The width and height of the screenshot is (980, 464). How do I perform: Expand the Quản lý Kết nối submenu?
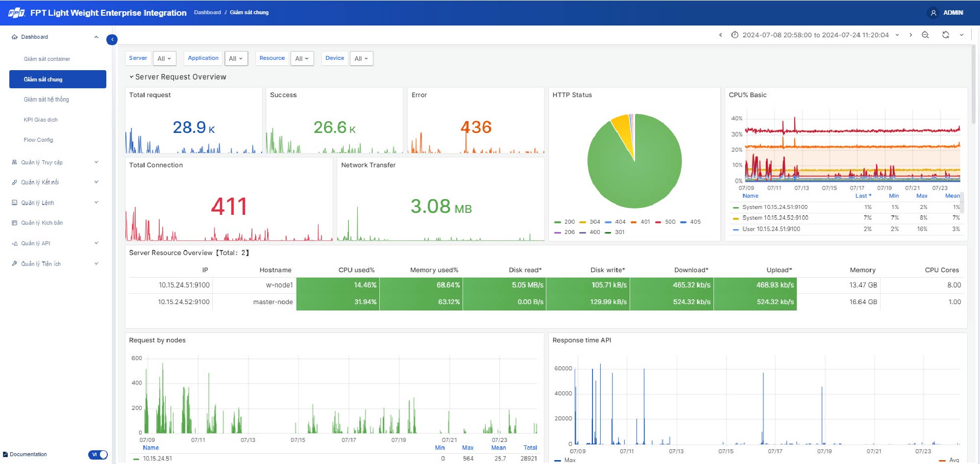(97, 182)
